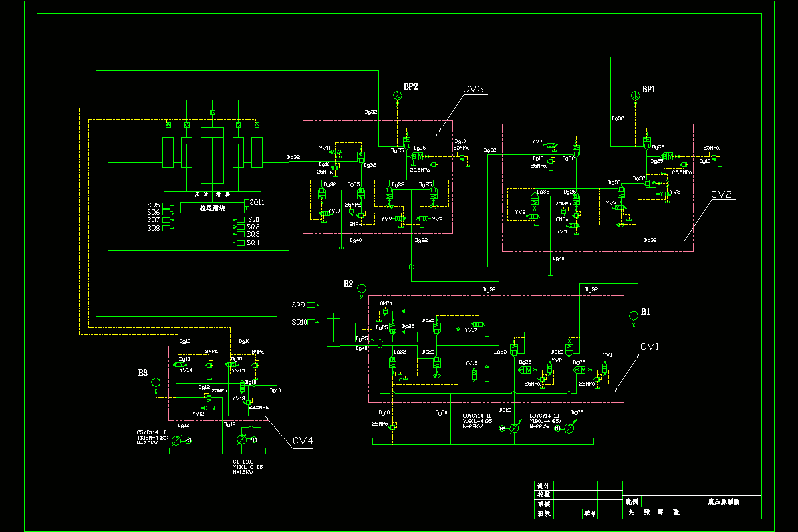Viewport: 798px width, 532px height.
Task: Select the 设计 cell in title block
Action: pos(543,486)
